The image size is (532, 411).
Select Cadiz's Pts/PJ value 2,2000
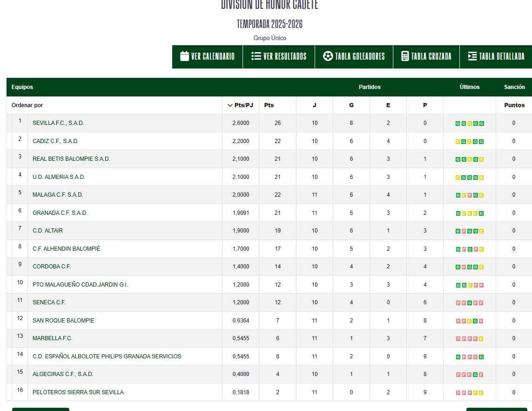click(241, 141)
